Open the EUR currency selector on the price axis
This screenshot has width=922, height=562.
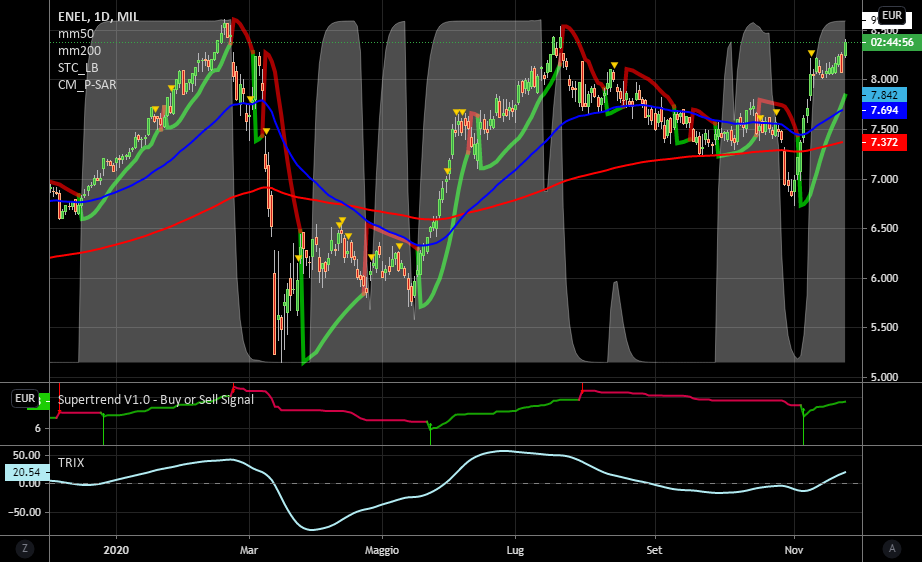click(x=891, y=15)
